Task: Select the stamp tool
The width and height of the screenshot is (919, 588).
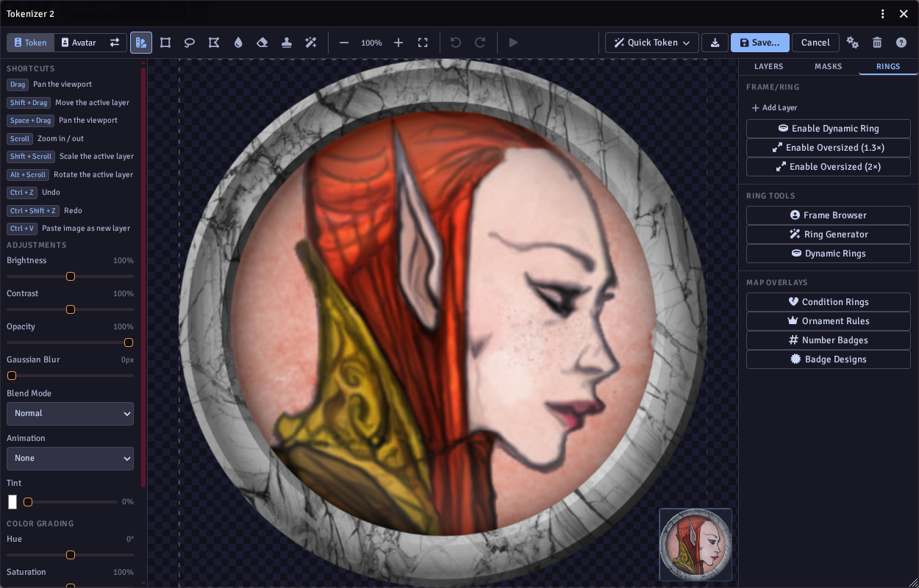Action: point(287,43)
